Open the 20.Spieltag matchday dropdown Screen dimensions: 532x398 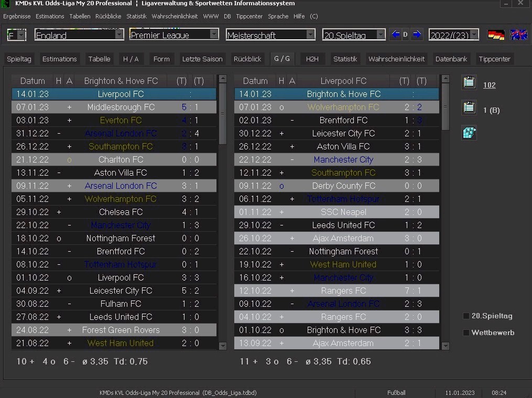coord(381,35)
